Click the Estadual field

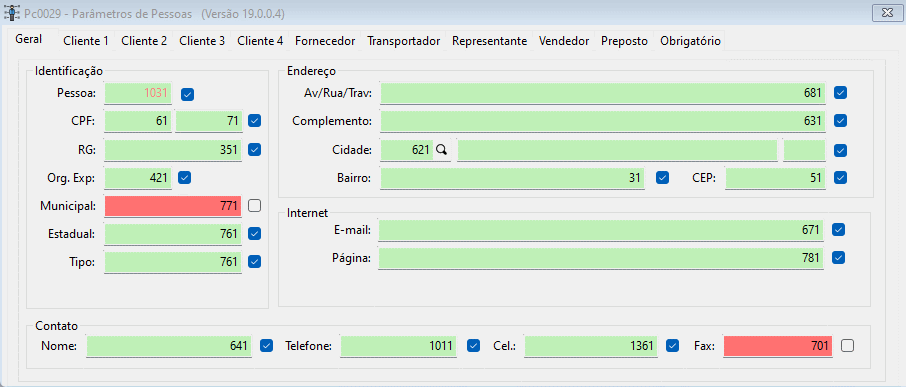pyautogui.click(x=173, y=234)
